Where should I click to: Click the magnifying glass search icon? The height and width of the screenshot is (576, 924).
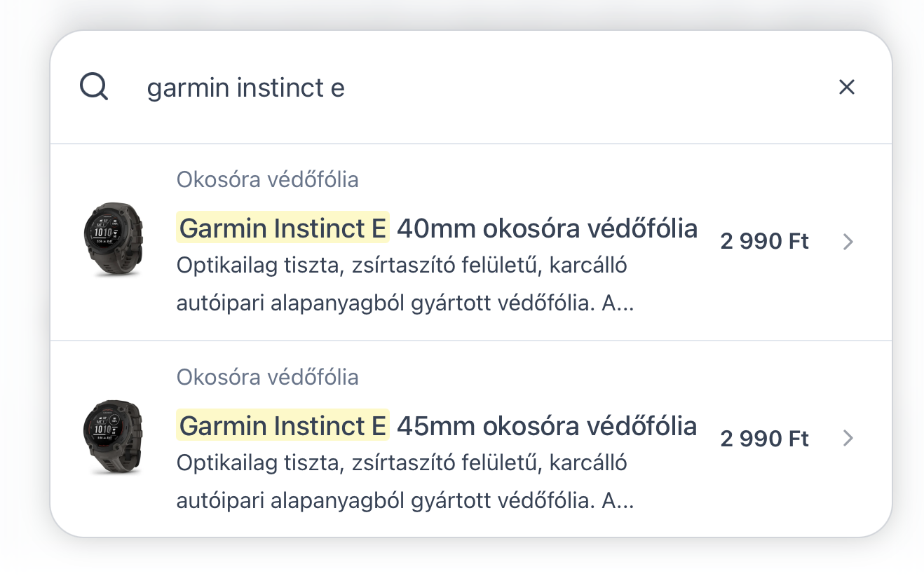click(93, 88)
